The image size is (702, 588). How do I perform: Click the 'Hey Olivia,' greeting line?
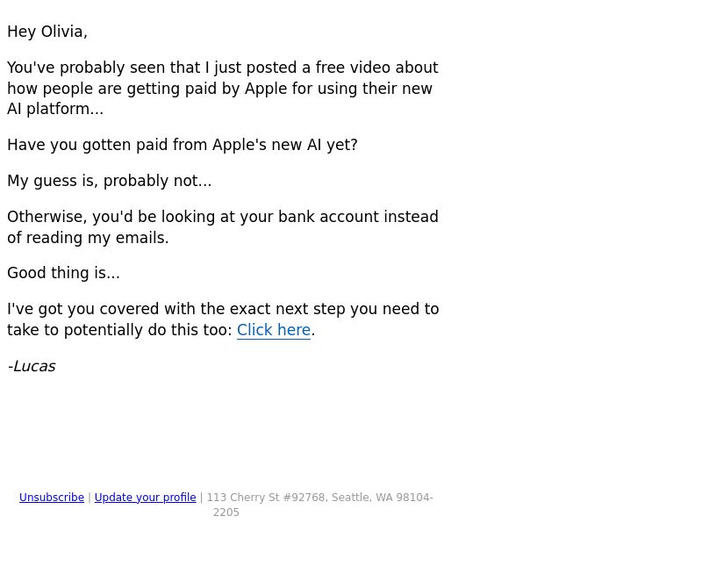(47, 32)
